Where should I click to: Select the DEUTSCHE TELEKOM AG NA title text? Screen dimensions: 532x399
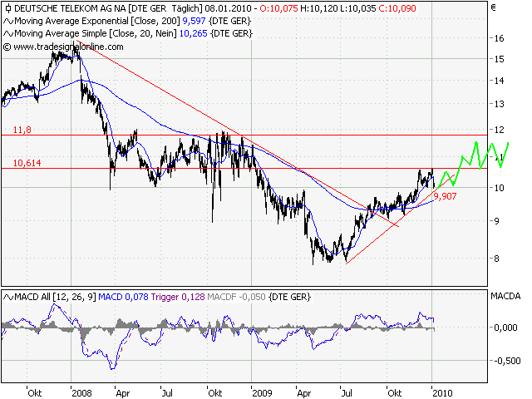coord(70,8)
